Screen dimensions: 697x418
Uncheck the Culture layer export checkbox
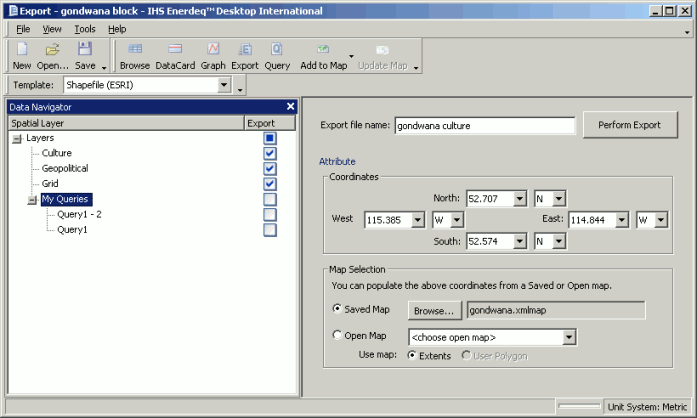tap(270, 153)
